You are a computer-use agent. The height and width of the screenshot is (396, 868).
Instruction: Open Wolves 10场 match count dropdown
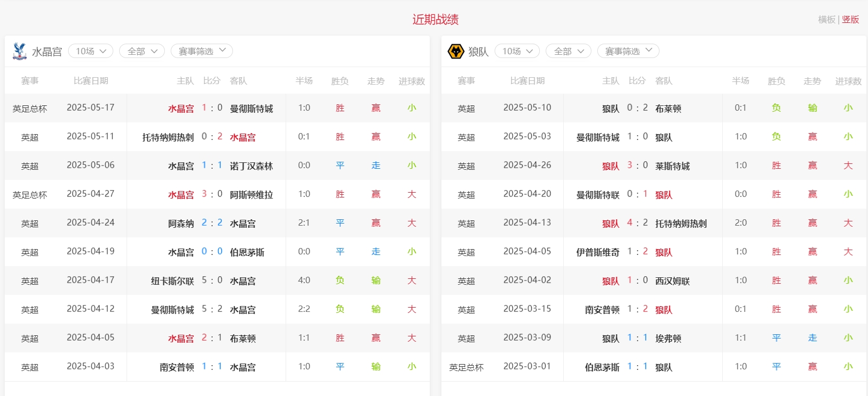pos(517,51)
